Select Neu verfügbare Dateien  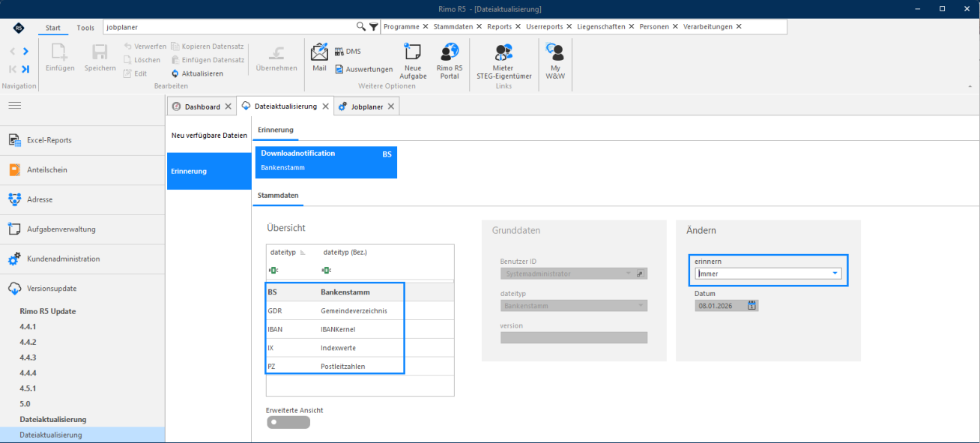coord(209,136)
